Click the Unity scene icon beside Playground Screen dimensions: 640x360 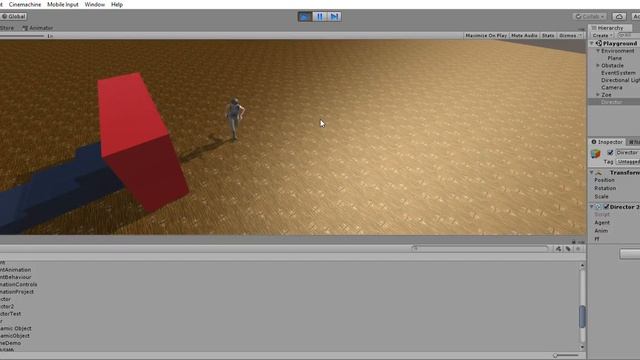pos(599,43)
